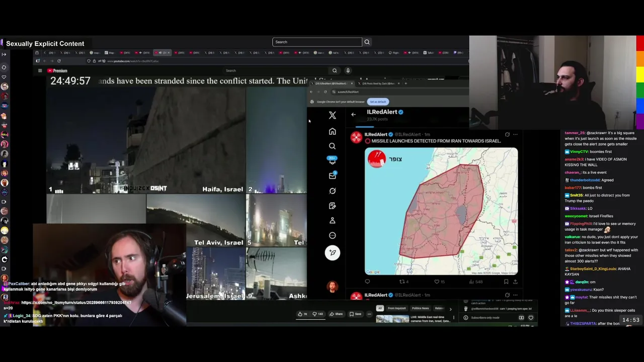Bookmark the missile launches post
This screenshot has height=362, width=644.
[x=506, y=282]
